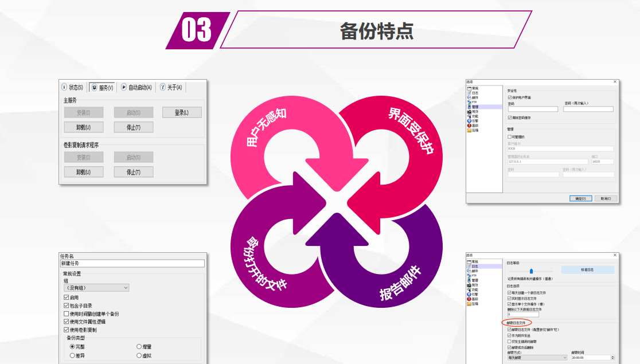Viewport: 640px width, 364px height.
Task: Click the 压缩 folder icon in the upper options dialog
Action: tap(469, 130)
